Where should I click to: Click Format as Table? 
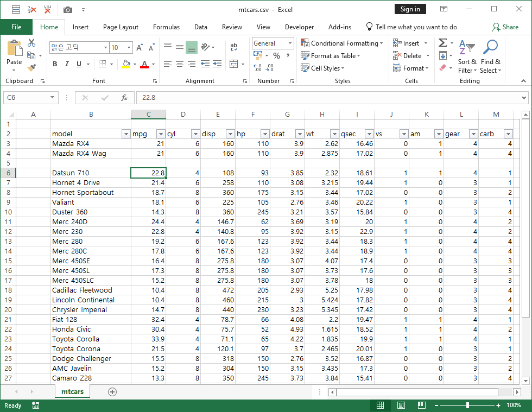[331, 56]
